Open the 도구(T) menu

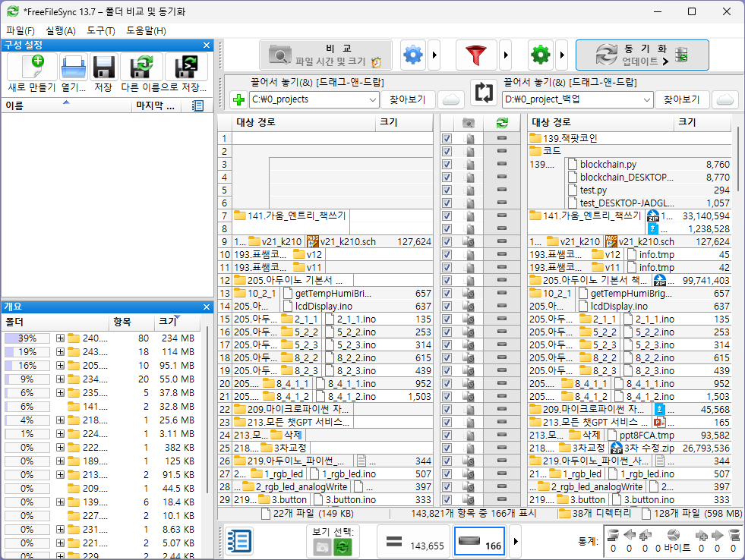[101, 31]
